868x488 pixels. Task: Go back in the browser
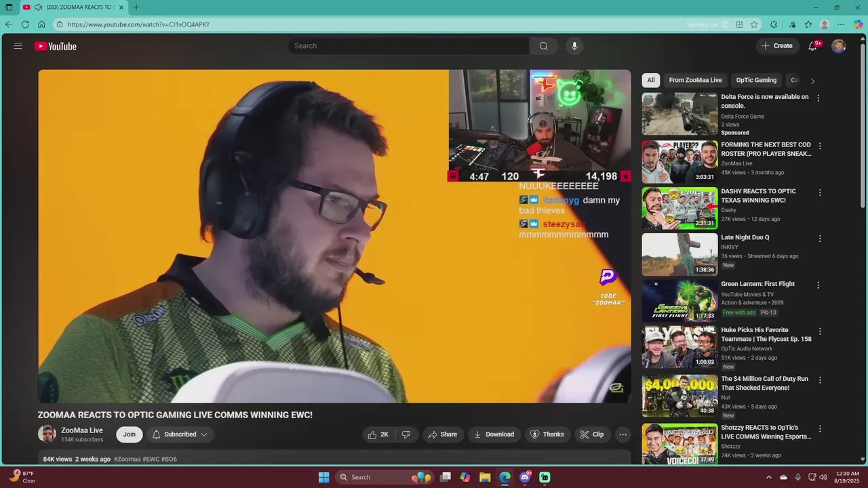pyautogui.click(x=9, y=24)
